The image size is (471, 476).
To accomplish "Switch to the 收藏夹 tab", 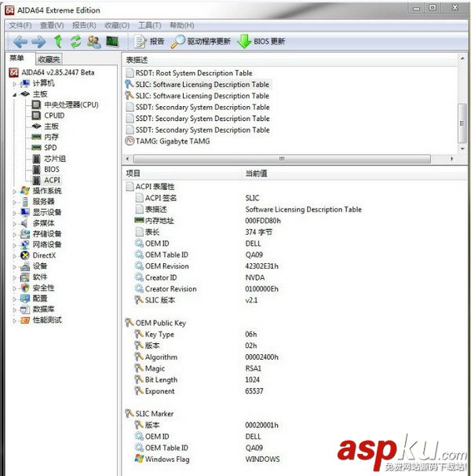I will (x=49, y=59).
